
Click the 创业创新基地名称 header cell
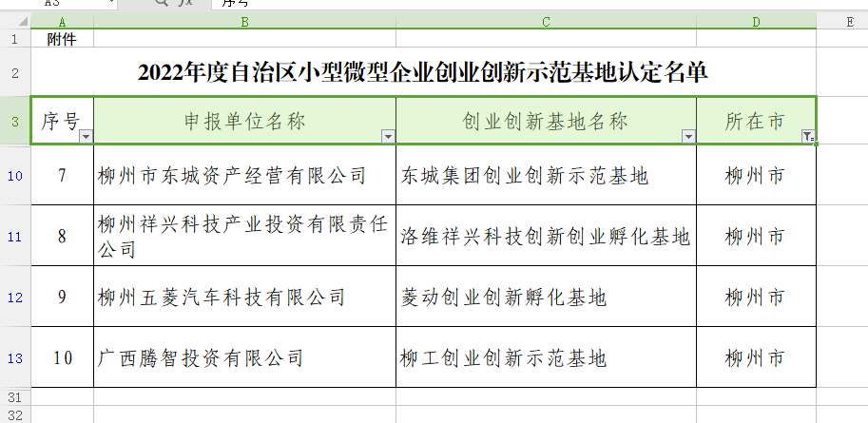[546, 121]
